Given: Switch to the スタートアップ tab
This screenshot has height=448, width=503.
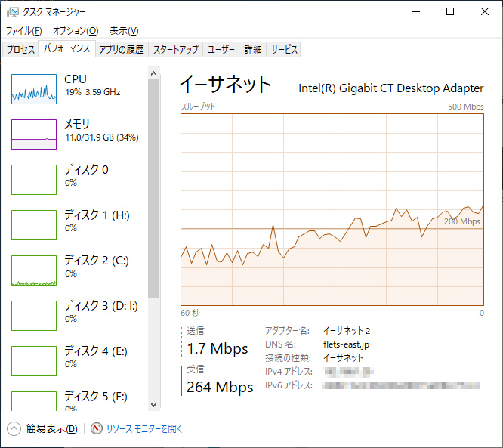Looking at the screenshot, I should coord(175,50).
